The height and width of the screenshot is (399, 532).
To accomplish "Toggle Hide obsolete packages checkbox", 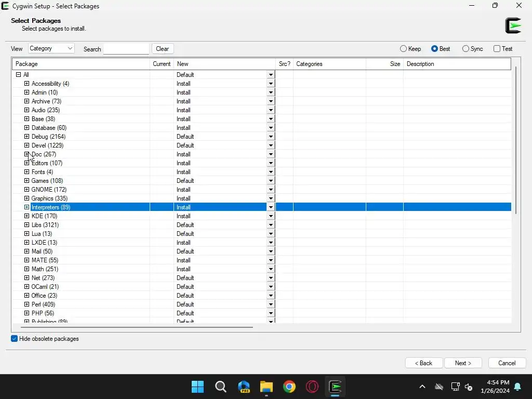I will click(14, 339).
